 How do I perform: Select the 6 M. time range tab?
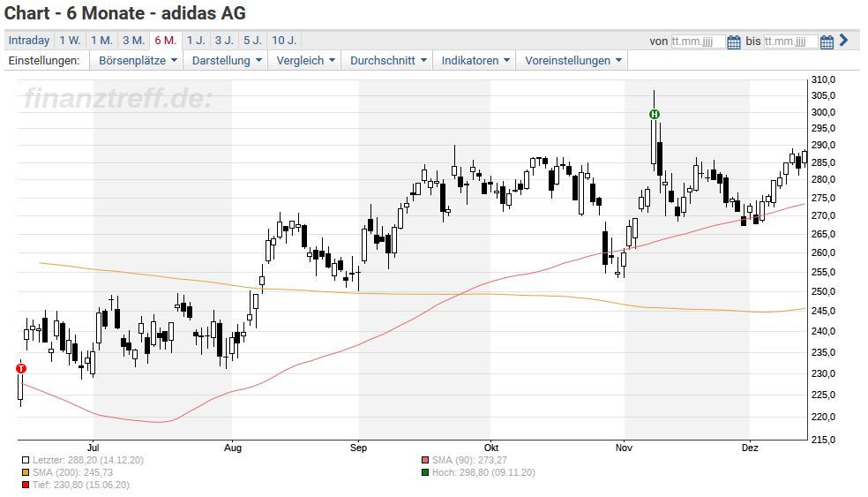[x=166, y=41]
